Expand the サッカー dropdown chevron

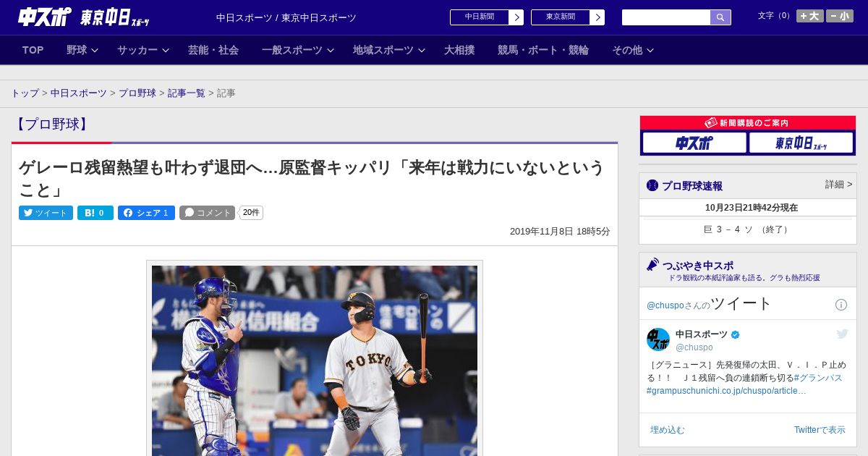[x=166, y=51]
